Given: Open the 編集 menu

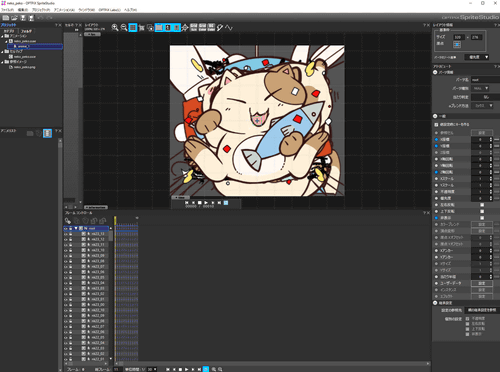Looking at the screenshot, I should point(23,10).
